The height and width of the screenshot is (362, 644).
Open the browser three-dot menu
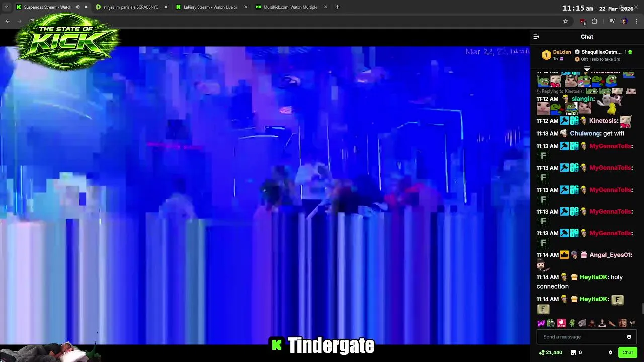click(636, 21)
